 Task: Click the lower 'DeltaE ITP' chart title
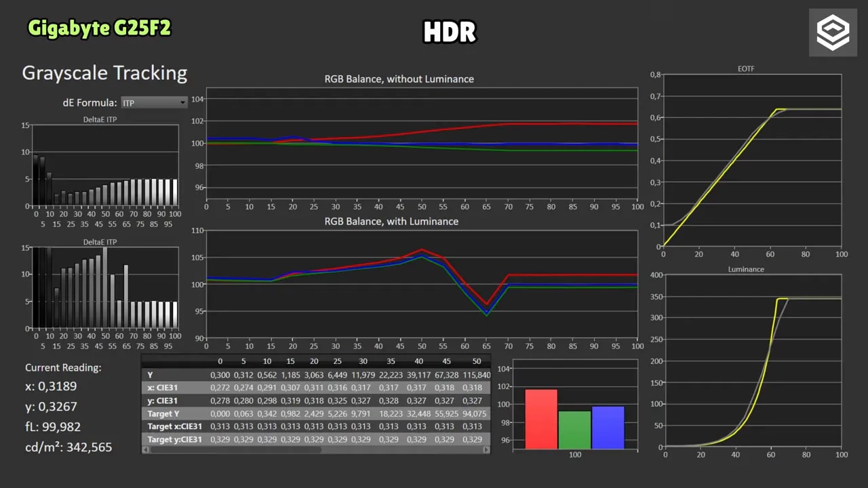point(100,241)
